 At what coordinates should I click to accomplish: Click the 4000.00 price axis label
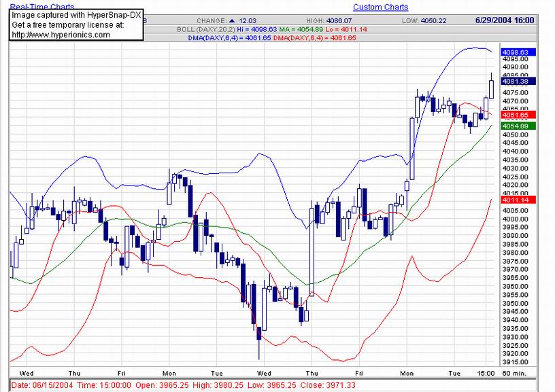click(515, 219)
